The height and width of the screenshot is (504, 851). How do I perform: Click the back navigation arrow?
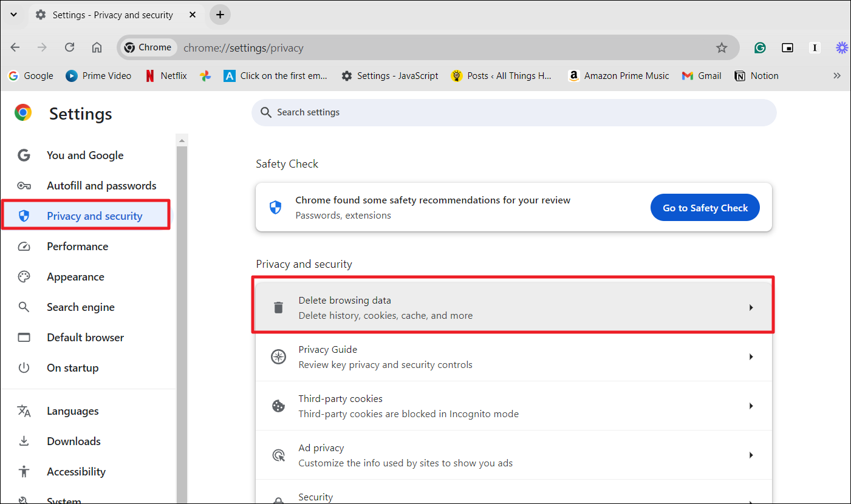15,47
